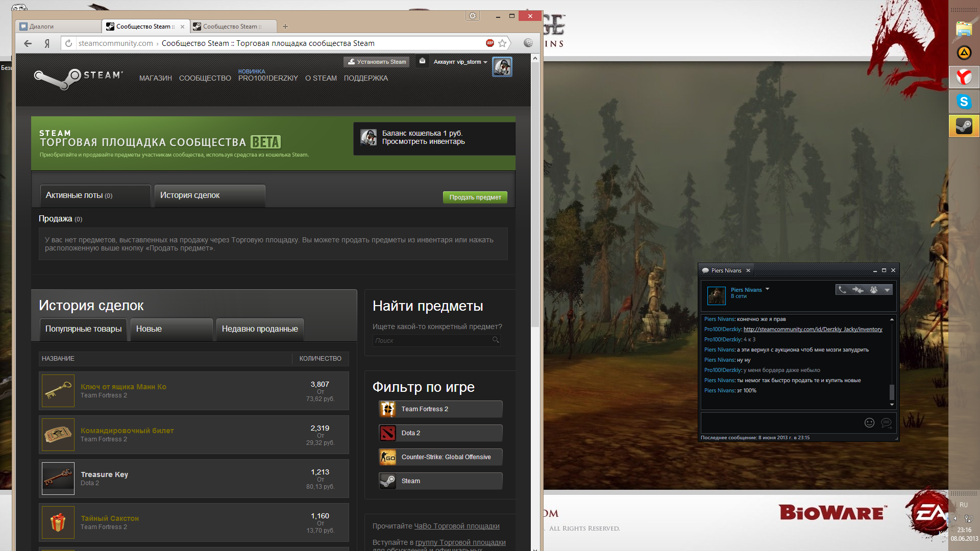Open the 'группу Торговой площадки' link
This screenshot has width=980, height=551.
[x=460, y=543]
